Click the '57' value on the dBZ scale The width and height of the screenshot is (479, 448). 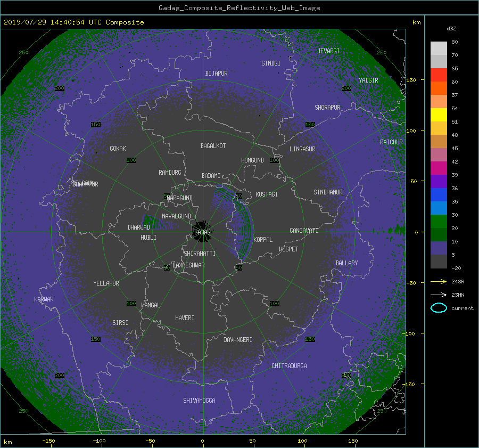coord(455,95)
